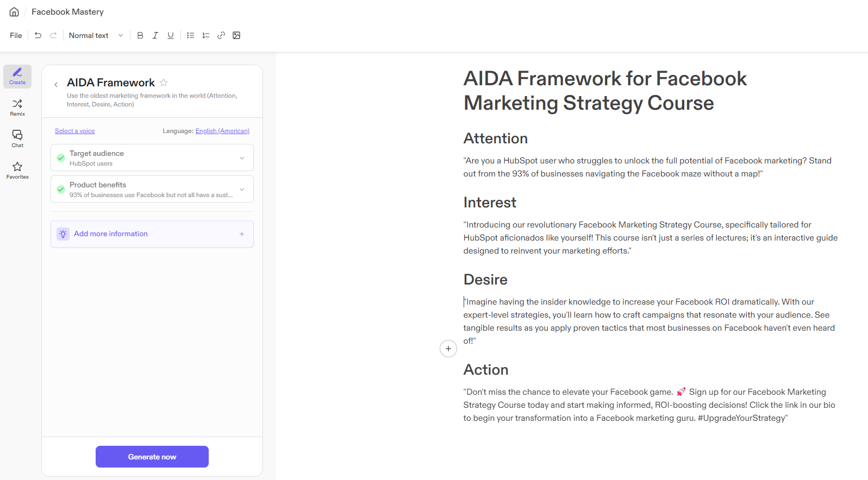Click the Select a voice link
The height and width of the screenshot is (480, 868).
click(75, 131)
